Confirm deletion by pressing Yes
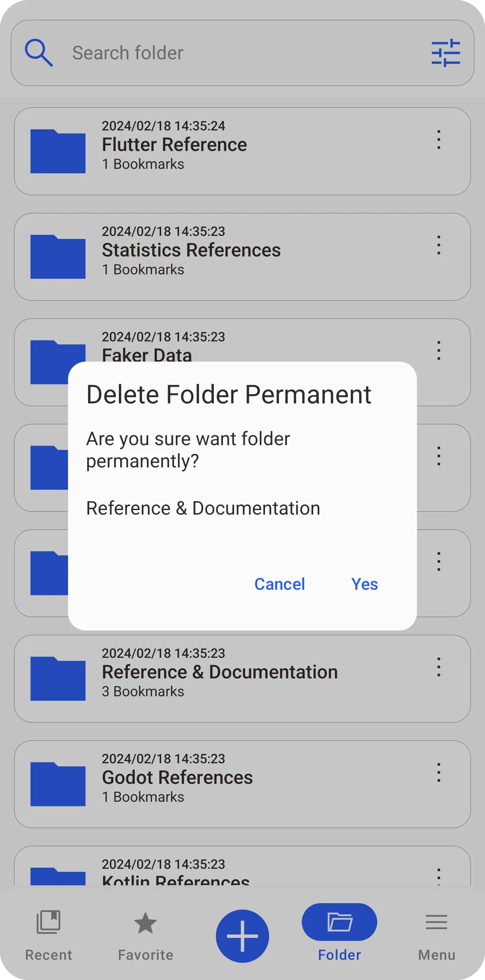This screenshot has width=485, height=980. (364, 584)
